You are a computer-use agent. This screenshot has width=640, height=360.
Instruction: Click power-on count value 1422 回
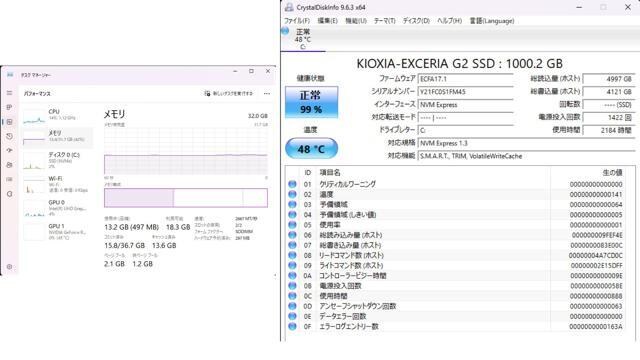coord(609,118)
